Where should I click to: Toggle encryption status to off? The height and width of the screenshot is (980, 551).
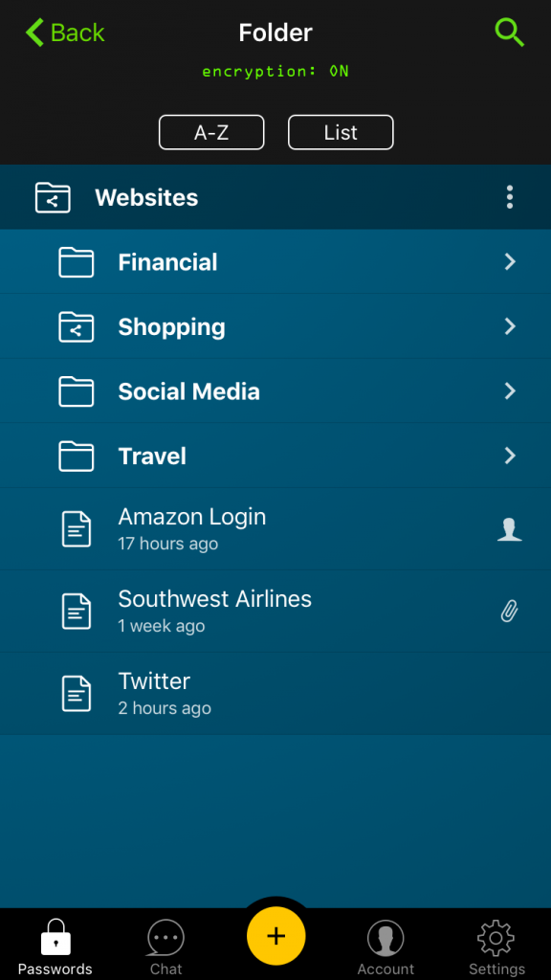pyautogui.click(x=275, y=71)
